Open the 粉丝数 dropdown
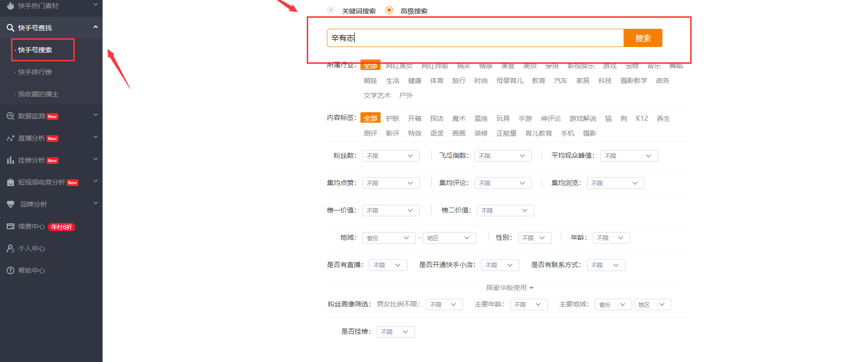This screenshot has height=362, width=868. pyautogui.click(x=391, y=156)
